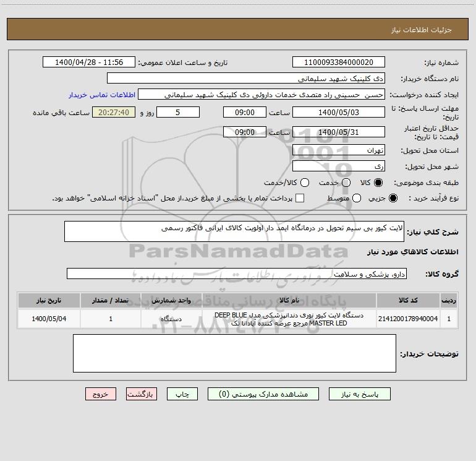The width and height of the screenshot is (476, 461).
Task: Select the کالا radio button
Action: (378, 183)
